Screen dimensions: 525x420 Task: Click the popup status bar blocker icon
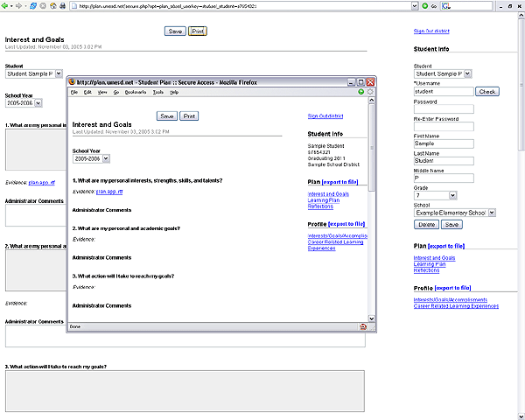[x=363, y=326]
